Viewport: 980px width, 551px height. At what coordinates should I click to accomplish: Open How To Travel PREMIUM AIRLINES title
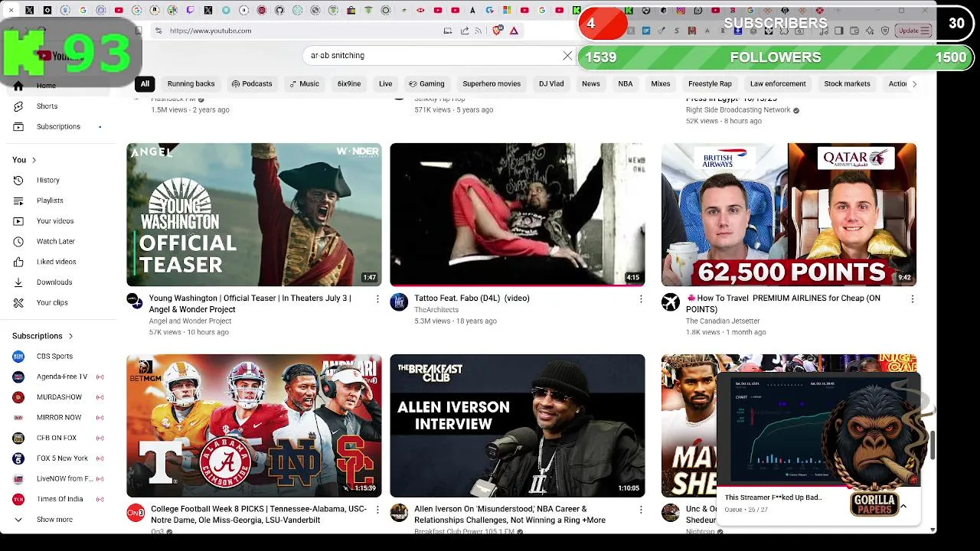click(783, 304)
